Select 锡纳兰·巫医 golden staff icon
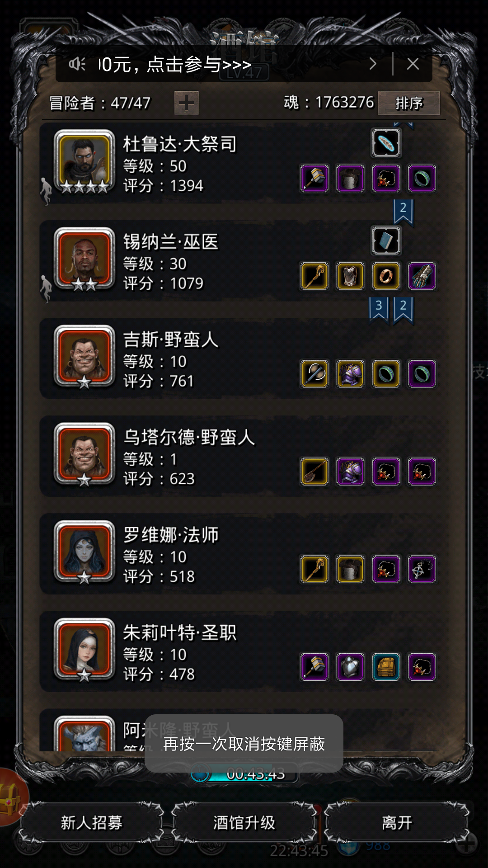The image size is (488, 868). pos(315,276)
